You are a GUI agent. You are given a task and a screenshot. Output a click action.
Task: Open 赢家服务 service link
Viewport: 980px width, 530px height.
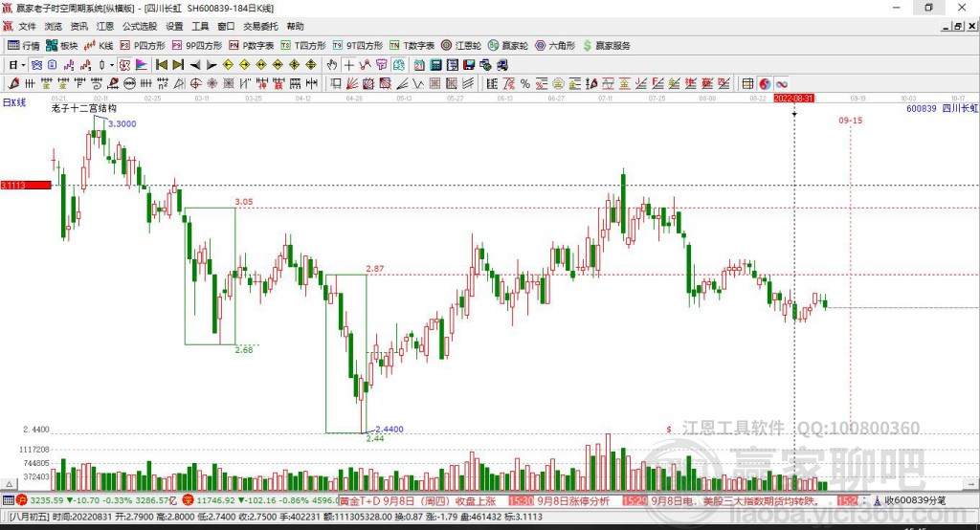606,46
